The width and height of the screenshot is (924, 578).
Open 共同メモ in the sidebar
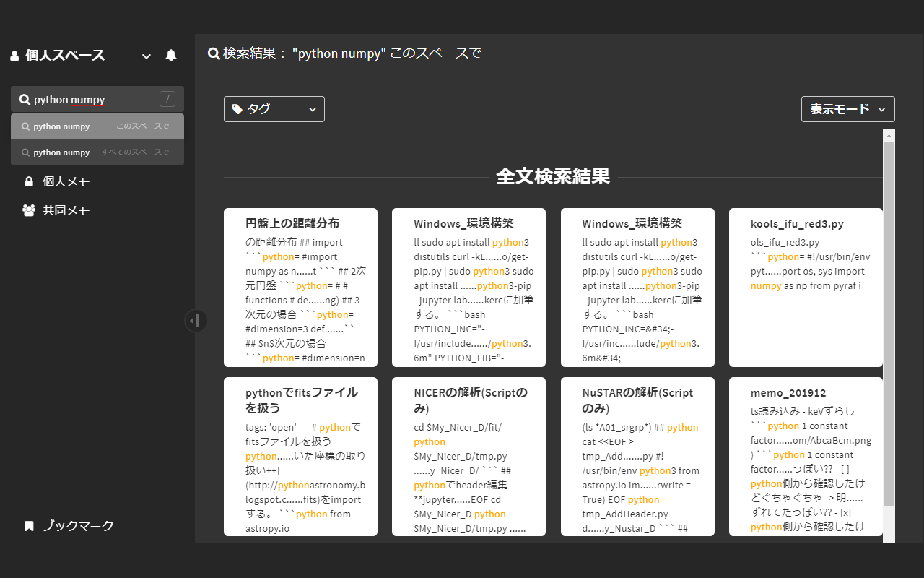coord(66,210)
